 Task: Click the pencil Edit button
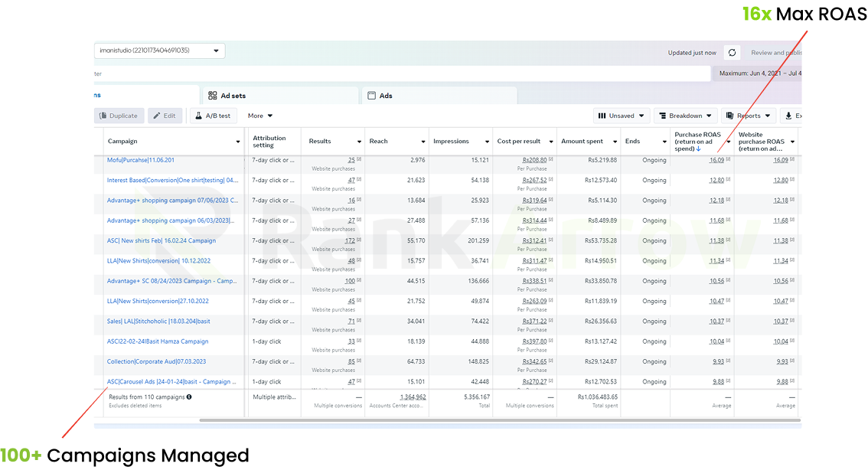[x=164, y=116]
